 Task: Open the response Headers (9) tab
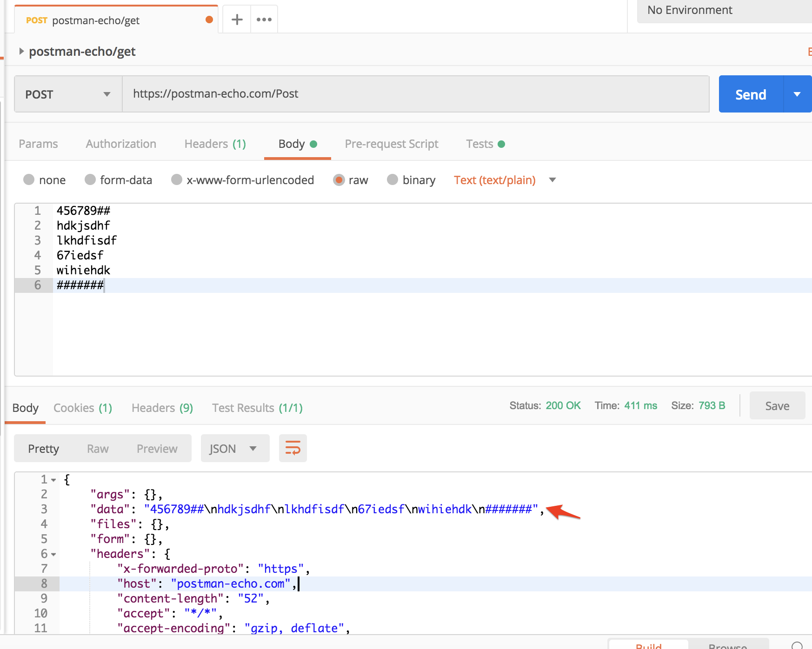[162, 408]
